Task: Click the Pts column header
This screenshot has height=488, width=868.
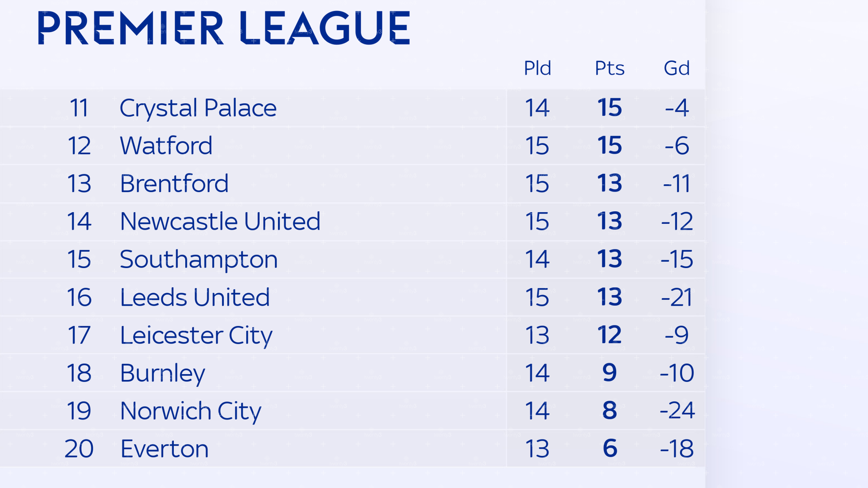Action: click(609, 68)
